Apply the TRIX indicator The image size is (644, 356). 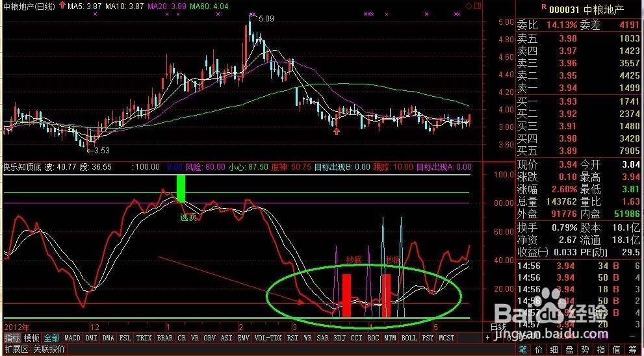(144, 338)
